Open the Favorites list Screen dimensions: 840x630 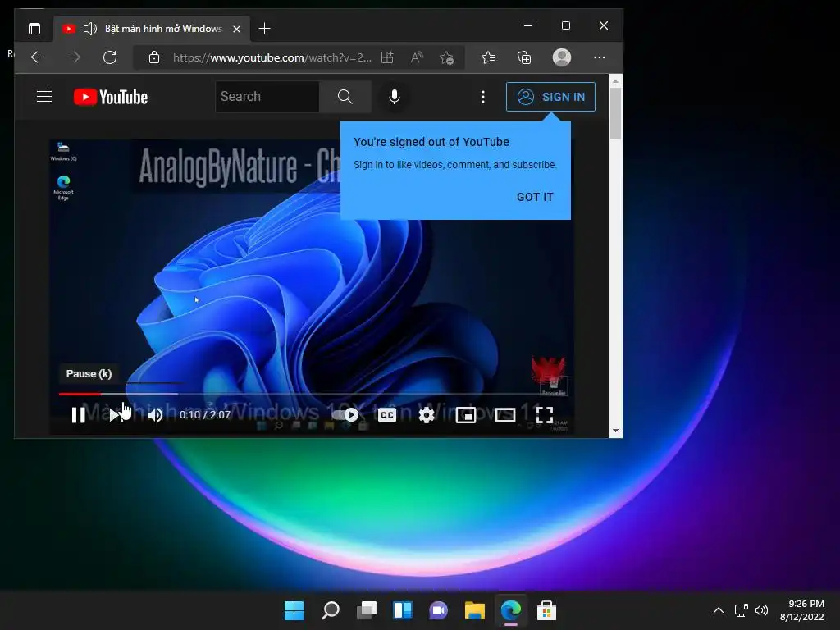(x=488, y=57)
